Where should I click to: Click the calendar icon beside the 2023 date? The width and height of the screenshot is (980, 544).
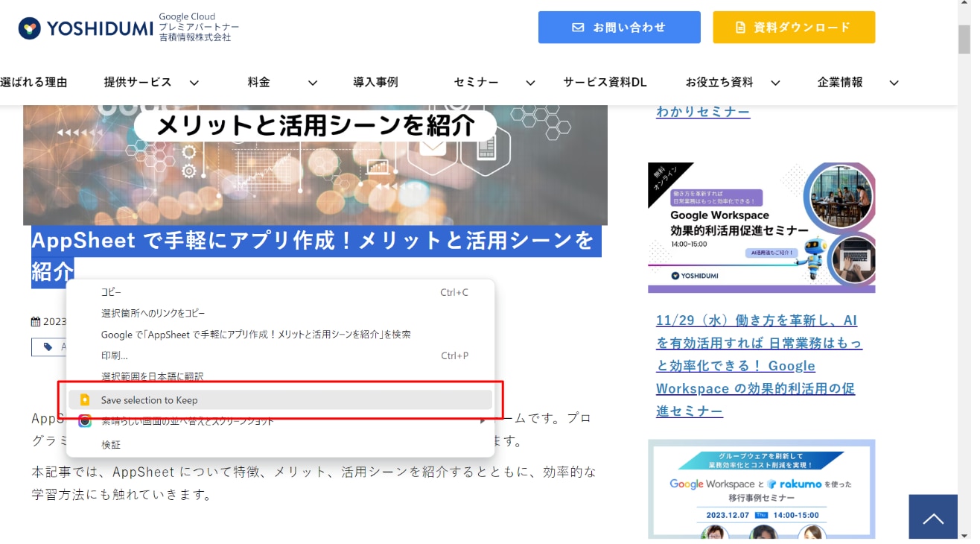(36, 322)
